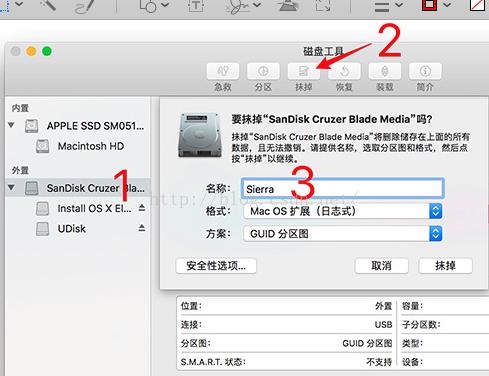This screenshot has height=376, width=489.
Task: Click the 连接 USB value
Action: 383,325
